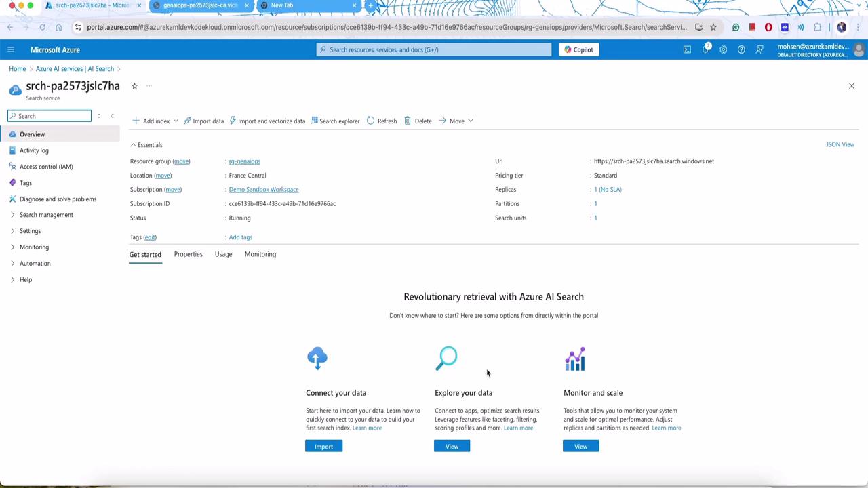
Task: Go to the browser home page
Action: click(58, 27)
